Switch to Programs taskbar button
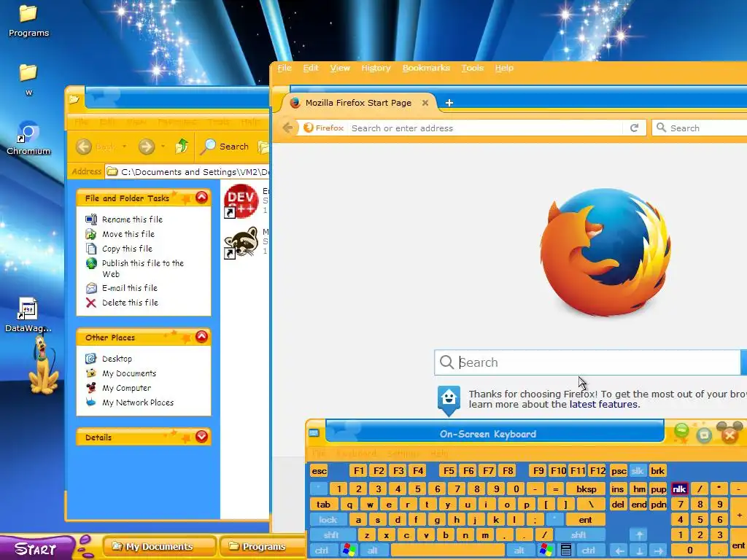The image size is (747, 560). [x=263, y=547]
